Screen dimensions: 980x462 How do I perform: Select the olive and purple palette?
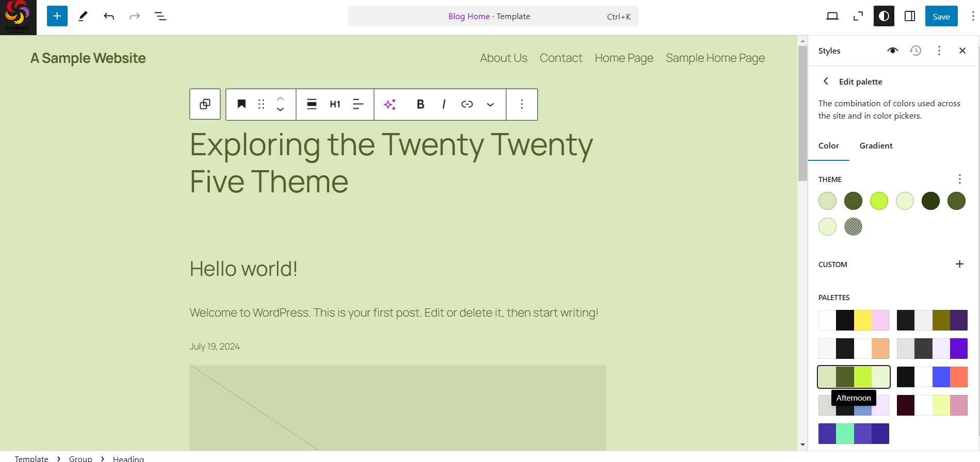[x=932, y=320]
